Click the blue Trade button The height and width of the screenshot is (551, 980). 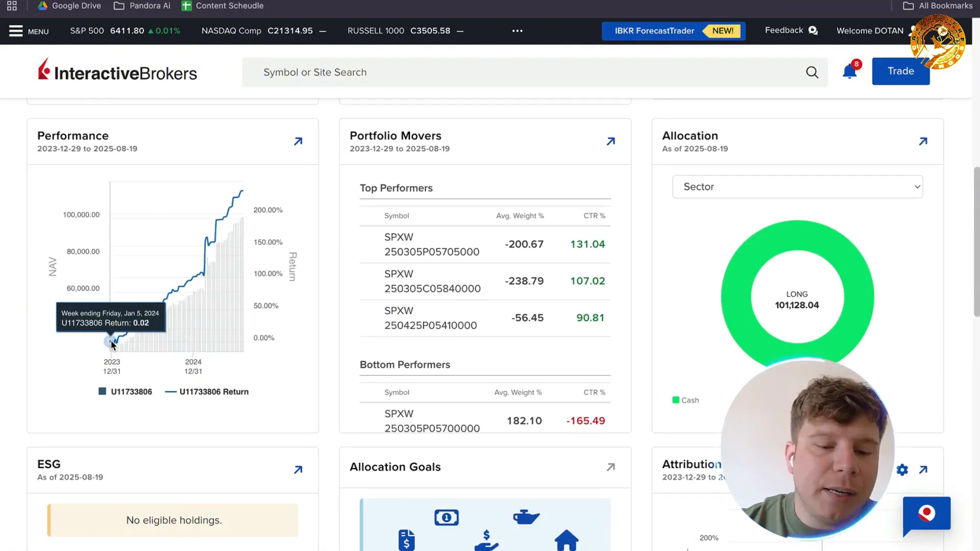click(900, 71)
